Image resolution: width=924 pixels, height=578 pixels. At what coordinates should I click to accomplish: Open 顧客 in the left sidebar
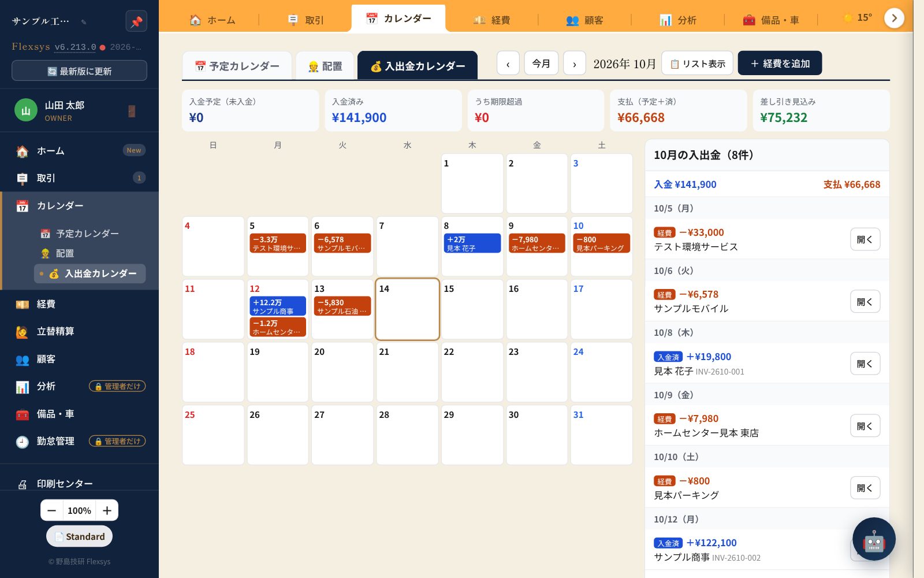[x=79, y=359]
